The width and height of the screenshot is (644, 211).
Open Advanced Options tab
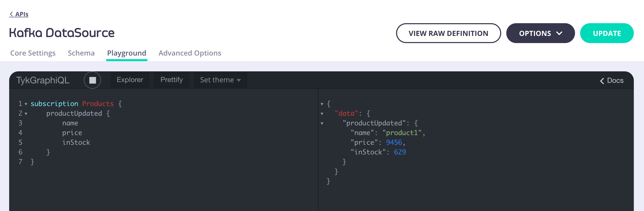point(190,53)
